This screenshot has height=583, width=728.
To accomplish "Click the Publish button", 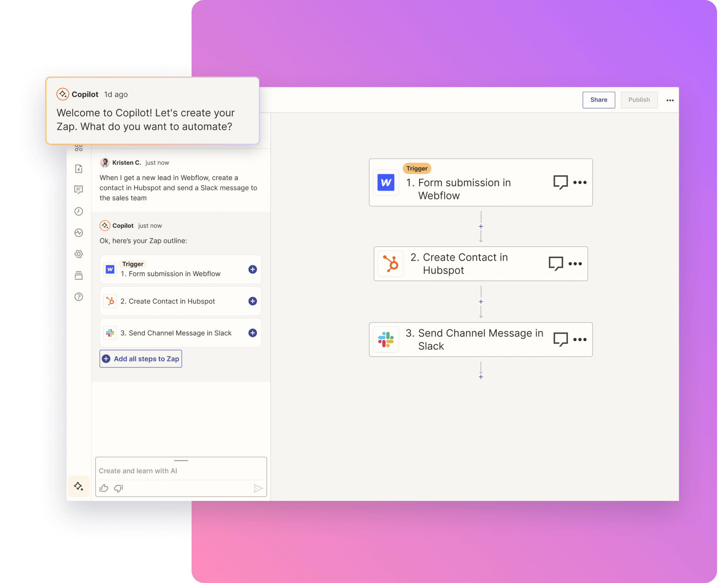I will pos(639,100).
